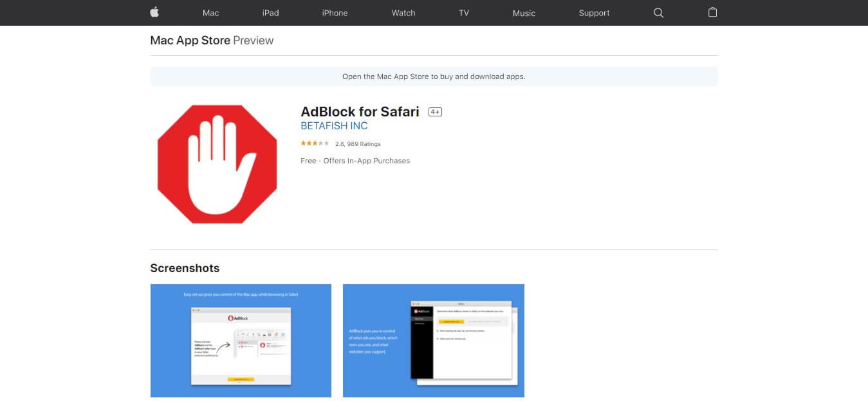Select iPhone in the top navigation
The width and height of the screenshot is (868, 407).
tap(335, 13)
